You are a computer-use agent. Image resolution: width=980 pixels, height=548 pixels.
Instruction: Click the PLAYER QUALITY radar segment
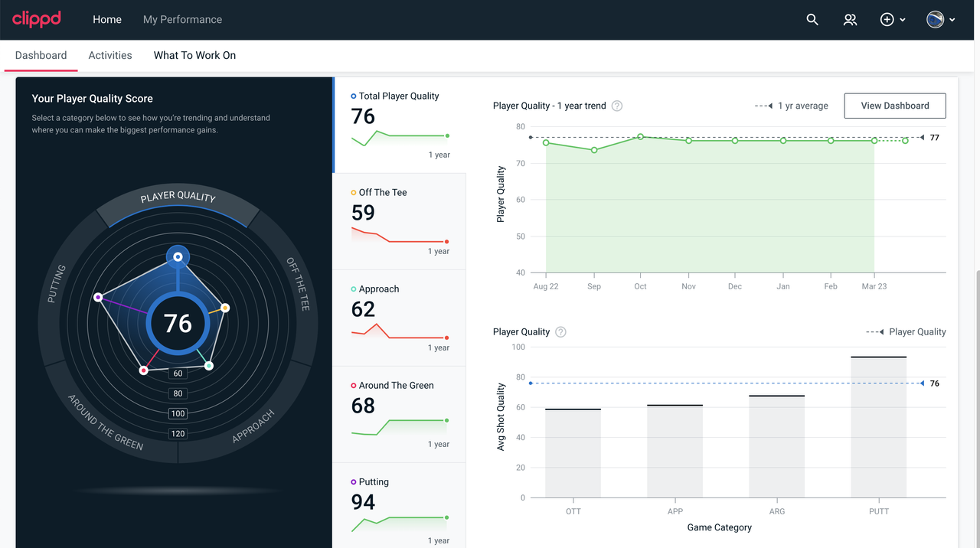coord(178,197)
